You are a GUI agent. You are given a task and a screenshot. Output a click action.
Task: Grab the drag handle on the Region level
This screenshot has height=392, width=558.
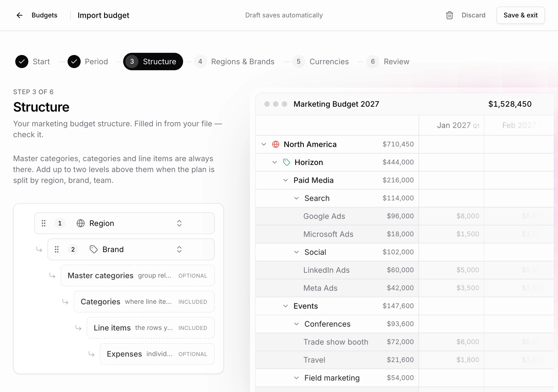44,223
